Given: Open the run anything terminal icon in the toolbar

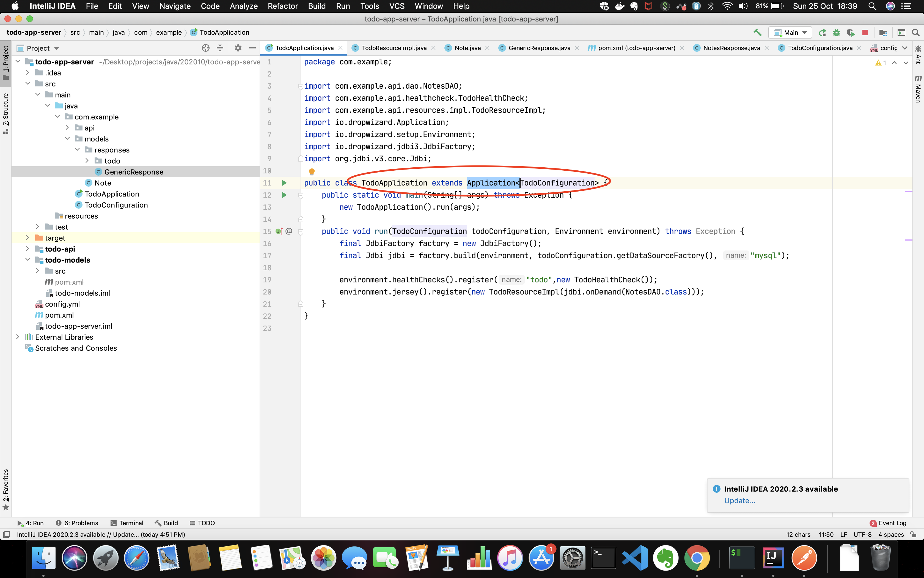Looking at the screenshot, I should click(901, 32).
